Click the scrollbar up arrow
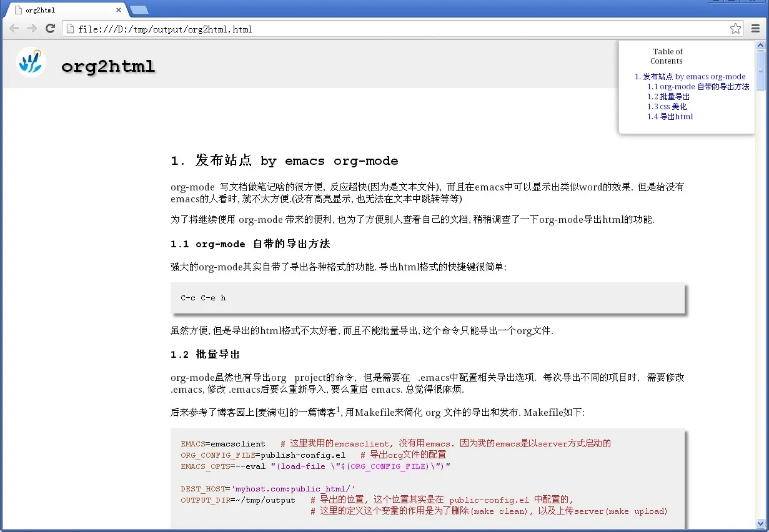This screenshot has height=532, width=769. coord(760,45)
